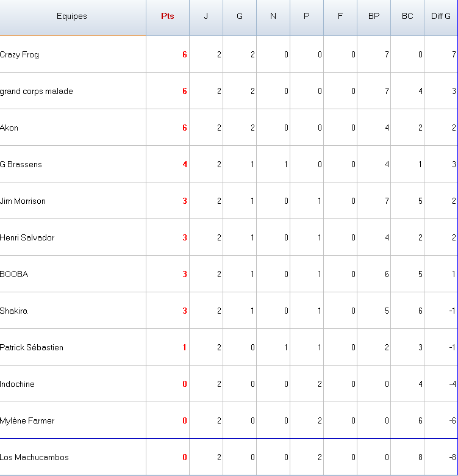Click the BP column header

pos(374,17)
